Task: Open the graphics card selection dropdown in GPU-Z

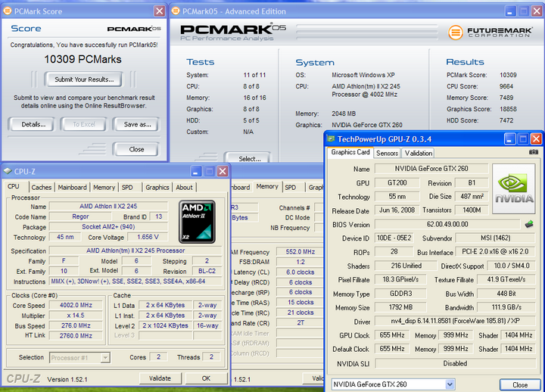Action: point(450,384)
